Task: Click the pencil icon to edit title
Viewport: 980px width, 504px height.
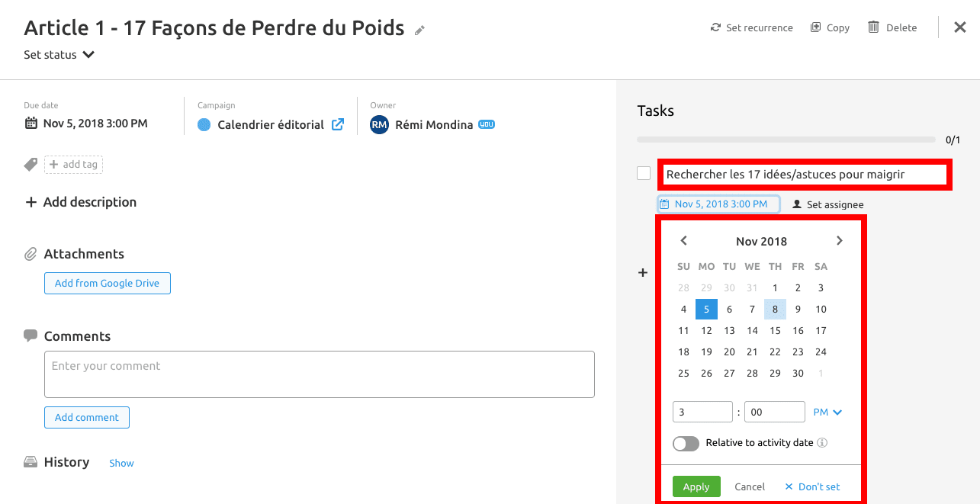Action: (419, 30)
